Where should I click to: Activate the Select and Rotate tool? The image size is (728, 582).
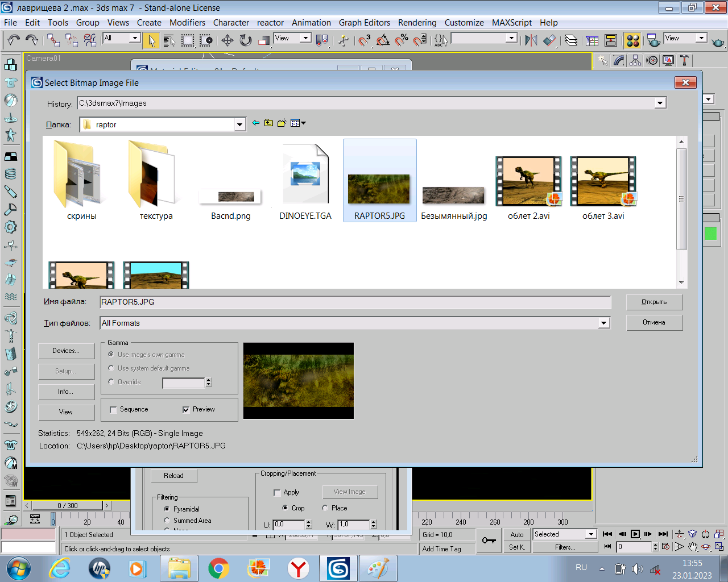click(246, 40)
